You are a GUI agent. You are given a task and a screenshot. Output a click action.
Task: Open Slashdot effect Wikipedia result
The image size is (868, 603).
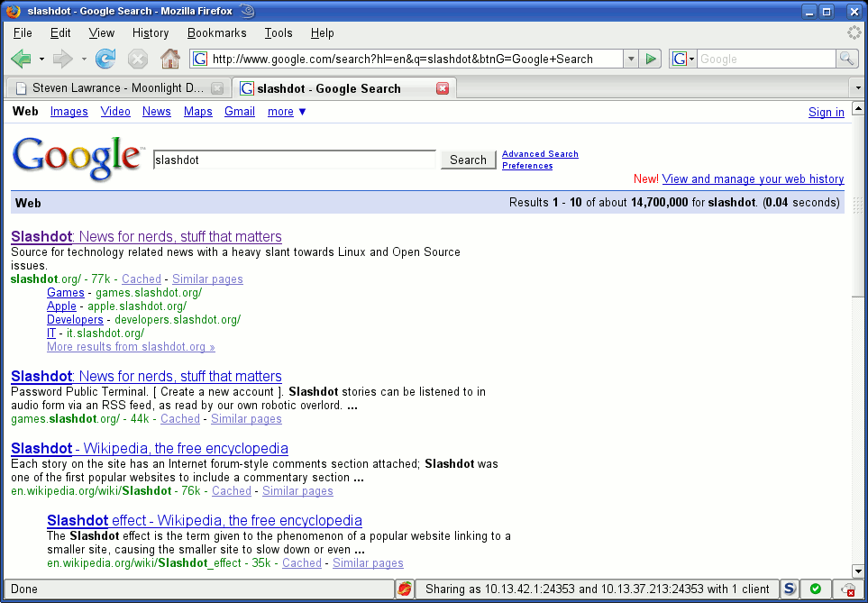(205, 520)
